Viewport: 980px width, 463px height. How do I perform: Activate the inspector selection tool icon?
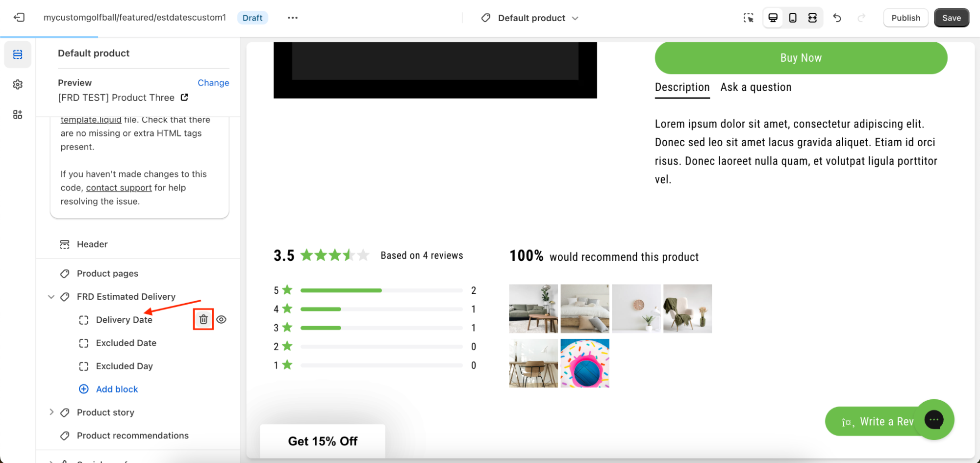pos(748,18)
